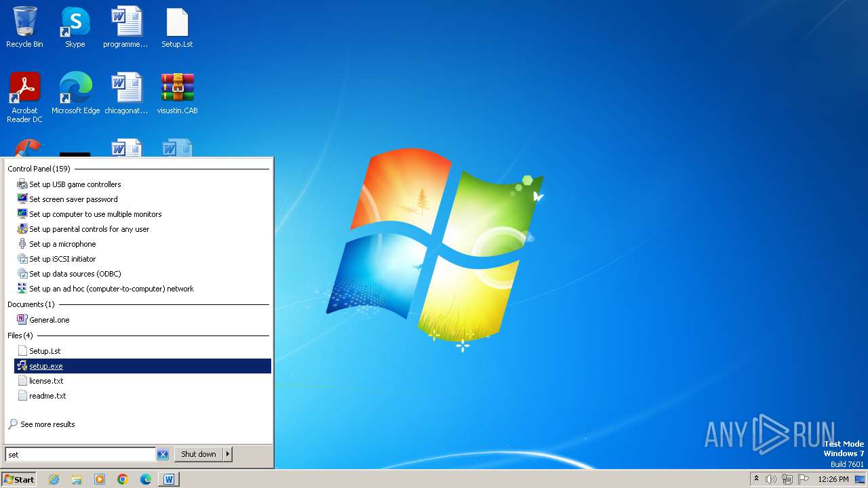The height and width of the screenshot is (488, 868).
Task: Show hidden tray icons arrow
Action: (756, 479)
